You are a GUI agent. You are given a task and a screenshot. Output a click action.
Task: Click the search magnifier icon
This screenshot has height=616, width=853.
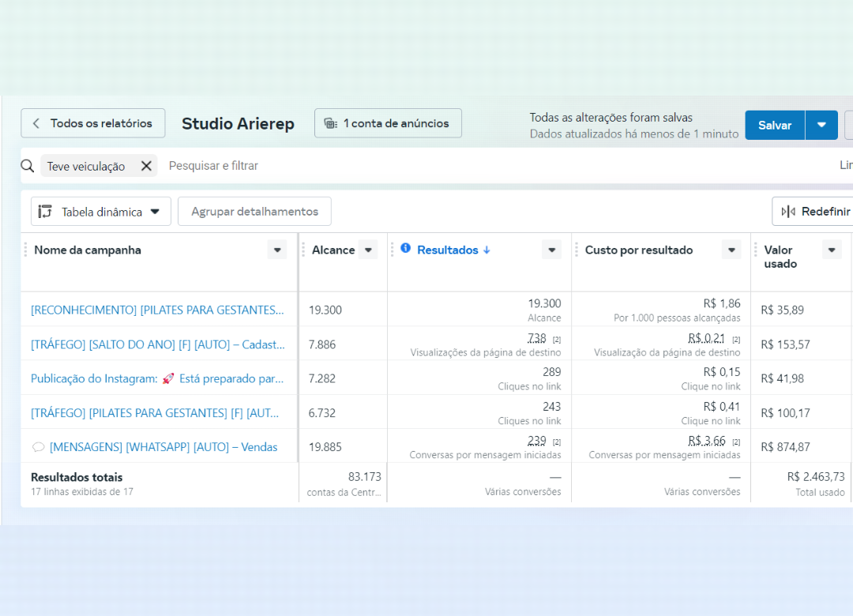coord(28,166)
